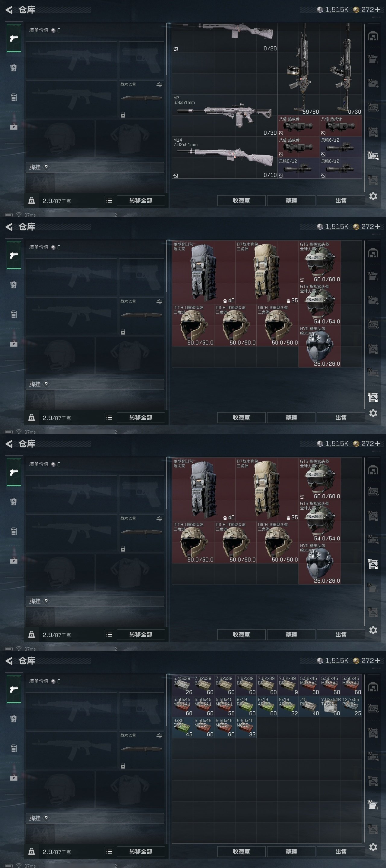Open the highlighted level IV weapon case tab
This screenshot has width=386, height=868.
(372, 155)
